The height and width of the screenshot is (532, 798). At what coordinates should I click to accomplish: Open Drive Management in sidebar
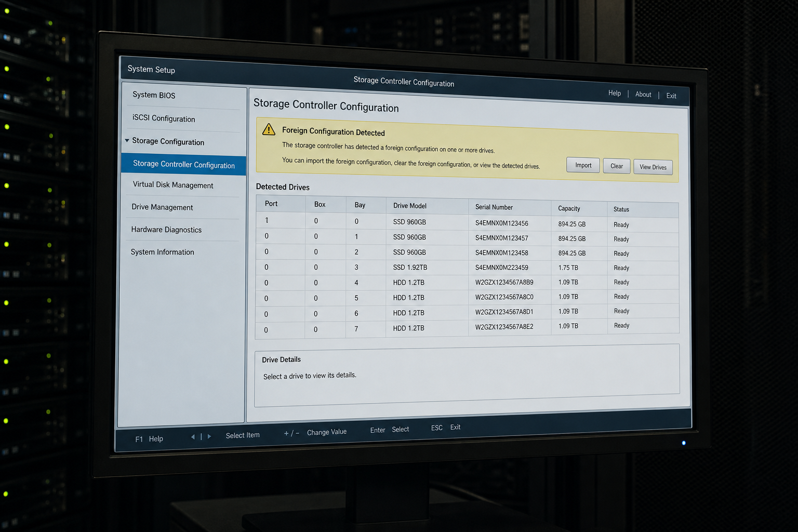(x=162, y=207)
